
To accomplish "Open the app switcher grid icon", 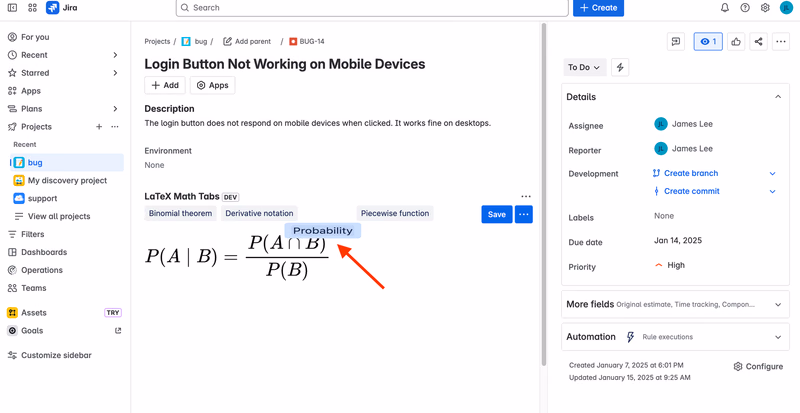I will (x=32, y=8).
